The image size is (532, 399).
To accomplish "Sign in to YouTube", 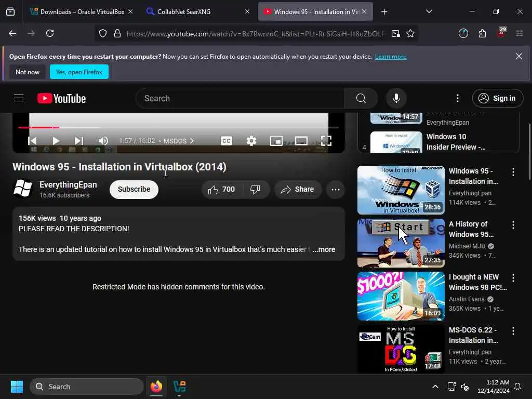I will click(497, 98).
